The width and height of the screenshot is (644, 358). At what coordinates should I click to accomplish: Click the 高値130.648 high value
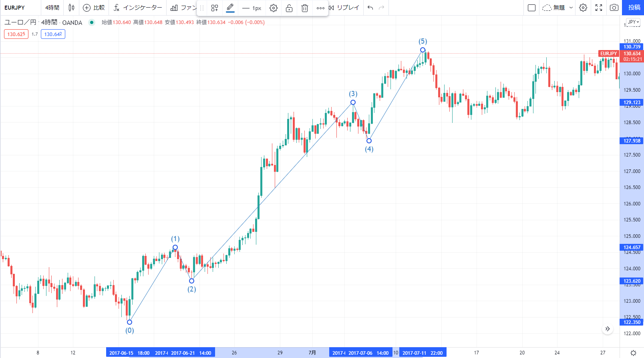[148, 22]
